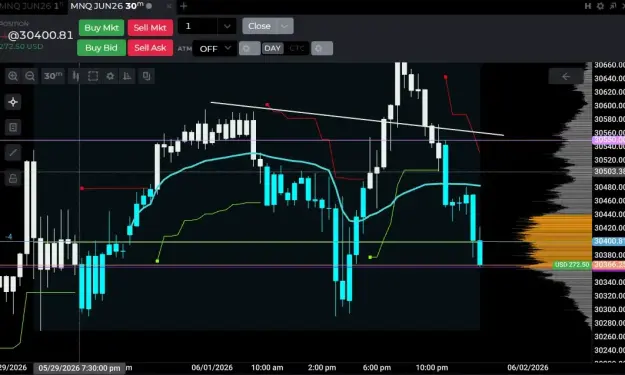625x375 pixels.
Task: Click the 06/02/2026 date label
Action: (x=528, y=367)
